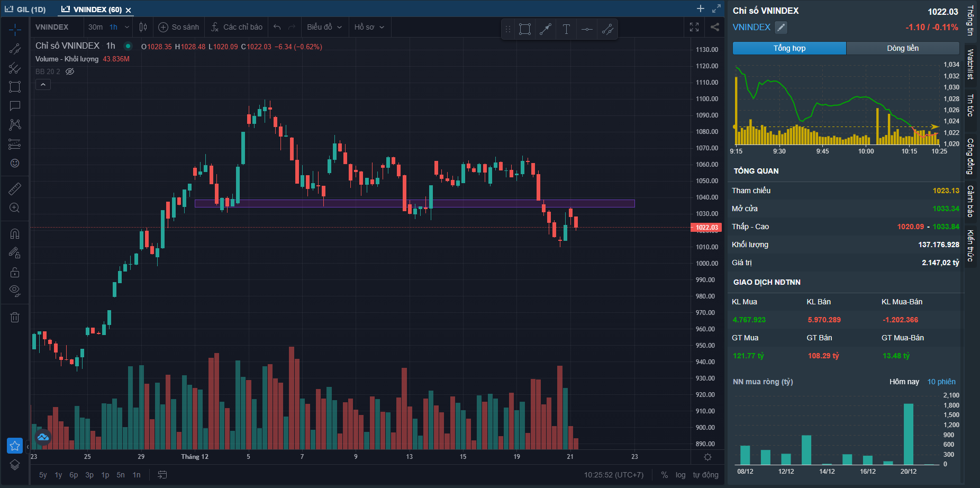The image size is (980, 488).
Task: Select the ruler measure tool
Action: coord(15,188)
